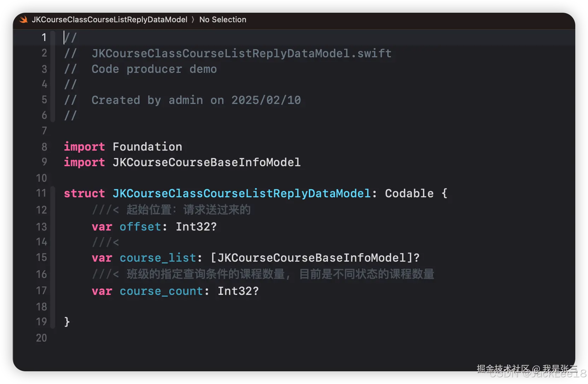The image size is (588, 384).
Task: Click the file name comment JKCourseClassCourseListReplyDataModel.swift
Action: [x=241, y=53]
